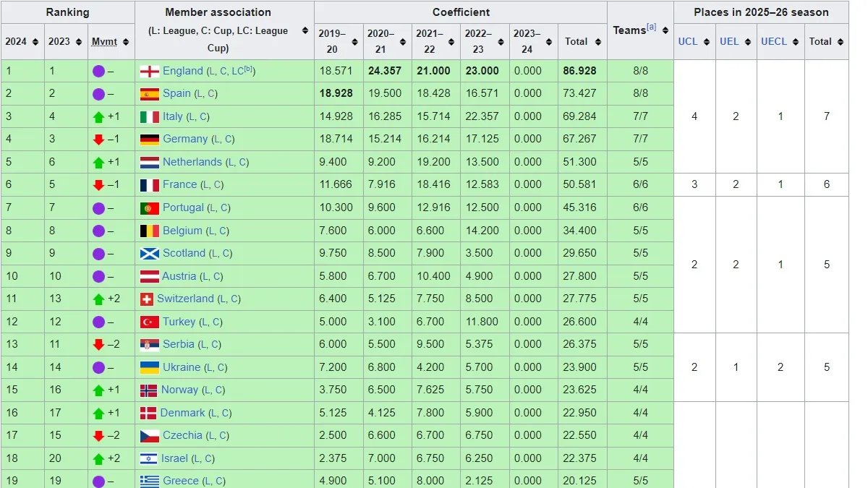868x488 pixels.
Task: Sort by member association column
Action: click(x=305, y=30)
